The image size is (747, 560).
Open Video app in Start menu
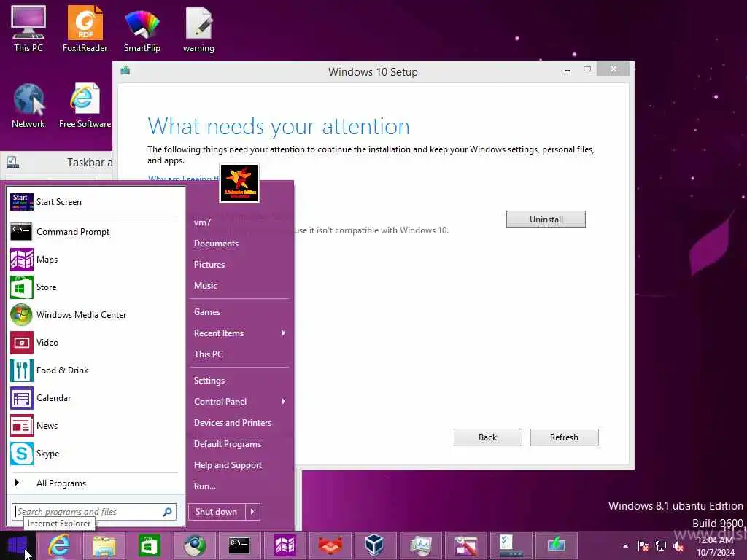pos(94,343)
